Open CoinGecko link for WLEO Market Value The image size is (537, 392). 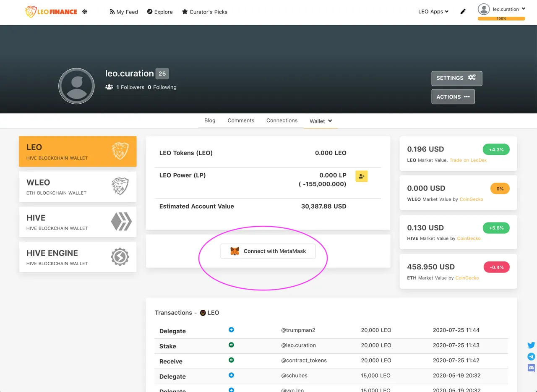click(x=471, y=199)
